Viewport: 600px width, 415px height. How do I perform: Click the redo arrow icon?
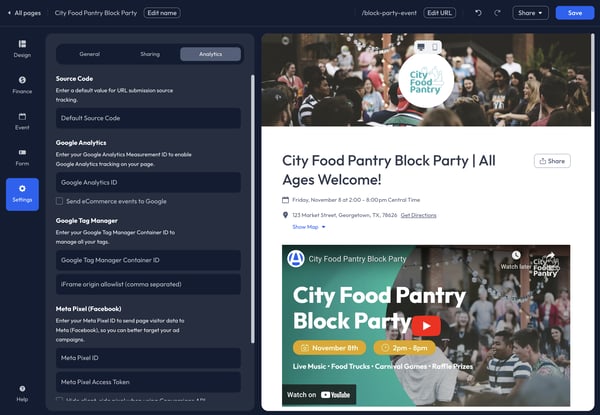pos(497,13)
